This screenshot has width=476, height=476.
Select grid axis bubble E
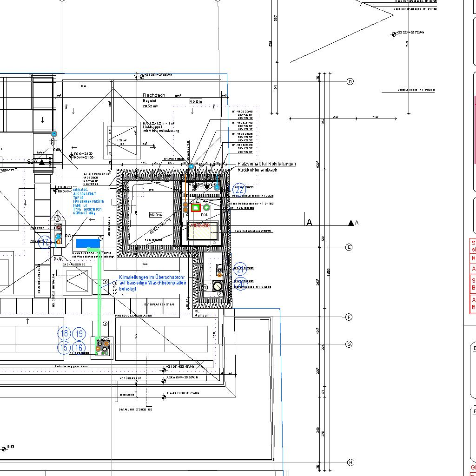(349, 247)
